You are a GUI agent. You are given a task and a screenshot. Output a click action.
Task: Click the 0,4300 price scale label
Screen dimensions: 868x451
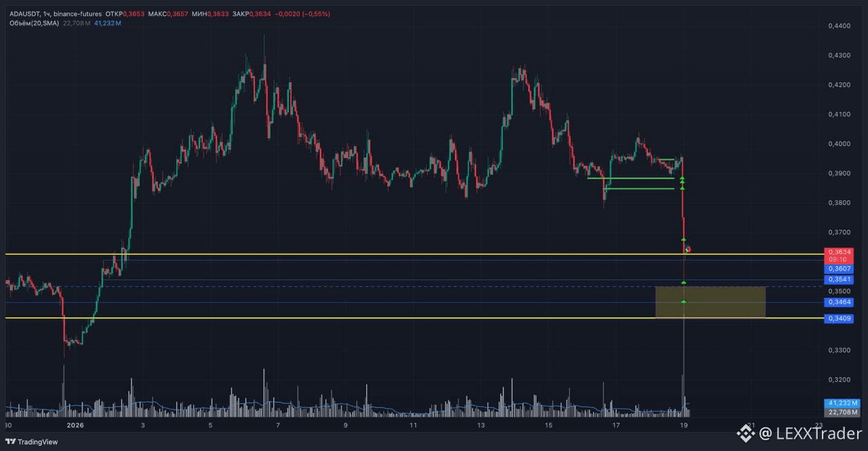pos(839,56)
